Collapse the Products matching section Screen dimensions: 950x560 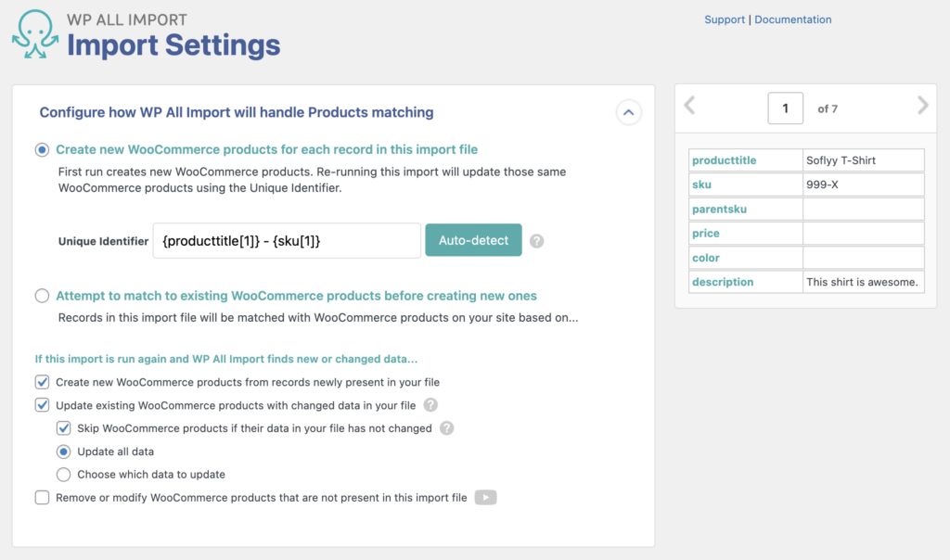(x=628, y=112)
